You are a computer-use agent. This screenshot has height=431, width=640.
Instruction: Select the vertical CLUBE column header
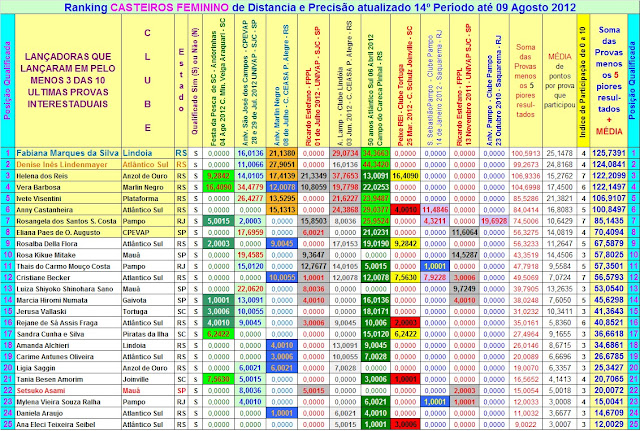[x=148, y=80]
